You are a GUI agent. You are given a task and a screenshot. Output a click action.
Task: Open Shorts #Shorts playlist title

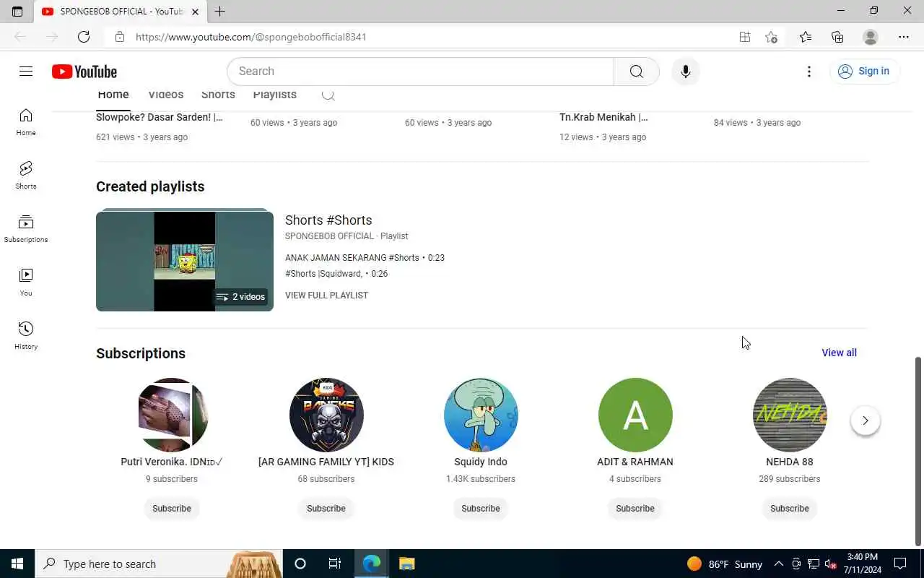328,220
